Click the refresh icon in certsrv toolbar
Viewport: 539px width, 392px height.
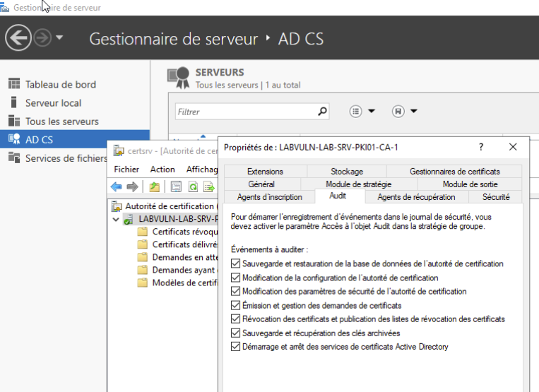pos(193,187)
